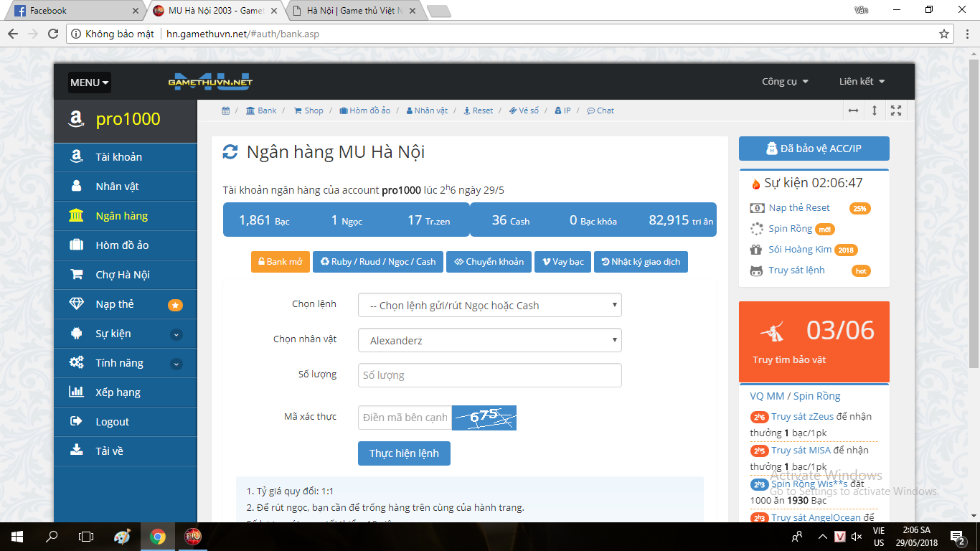Expand Sự kiện sidebar chevron
Screen dimensions: 980x551
[x=176, y=334]
